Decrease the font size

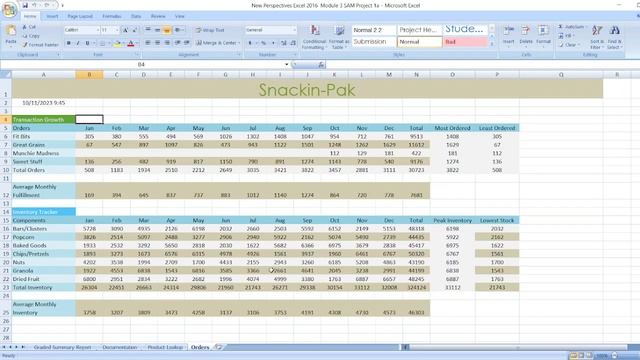[x=134, y=30]
